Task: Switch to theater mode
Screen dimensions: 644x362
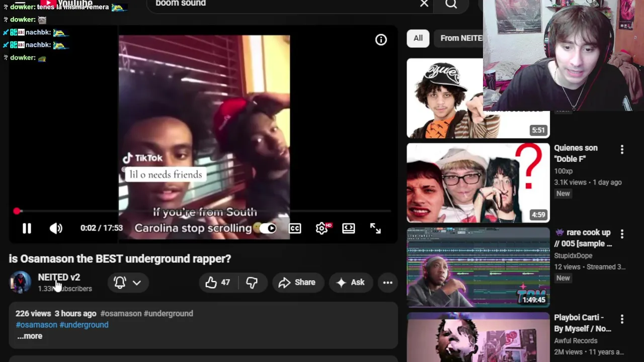Action: [x=349, y=228]
